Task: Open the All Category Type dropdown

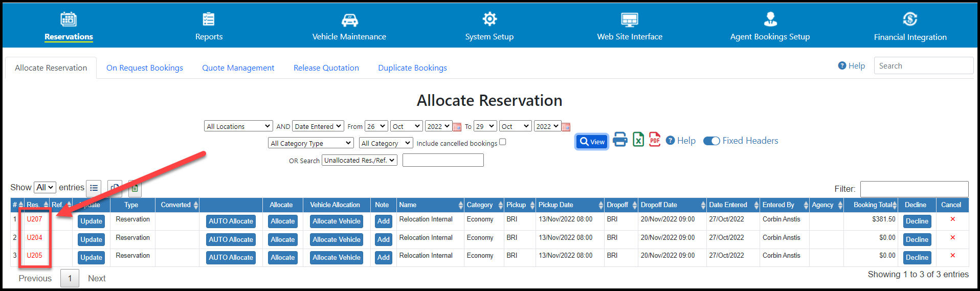Action: tap(310, 143)
